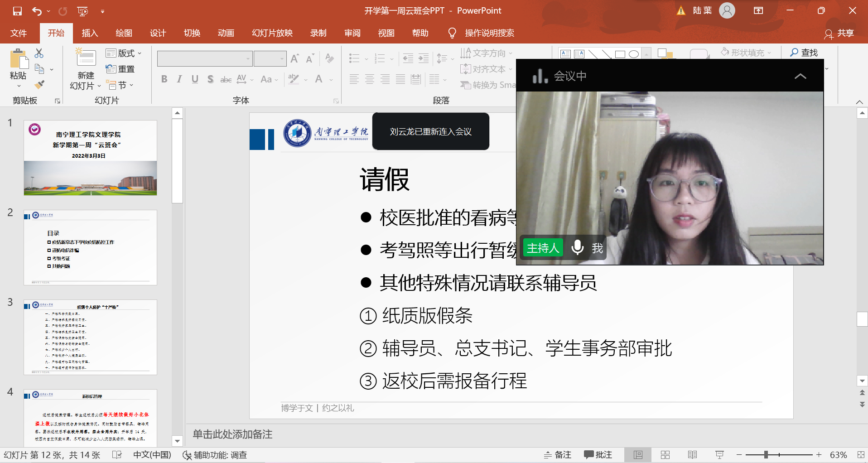The height and width of the screenshot is (463, 868).
Task: Click the zoom slider handle
Action: (766, 455)
